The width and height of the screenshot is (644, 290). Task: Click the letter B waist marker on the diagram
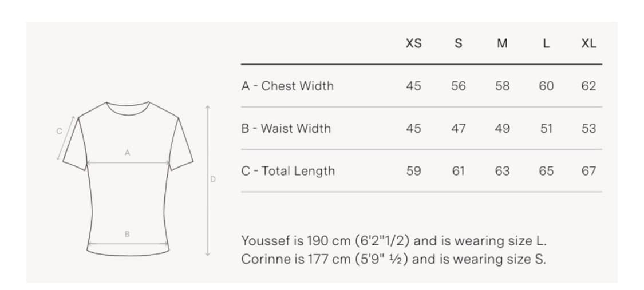(x=127, y=234)
